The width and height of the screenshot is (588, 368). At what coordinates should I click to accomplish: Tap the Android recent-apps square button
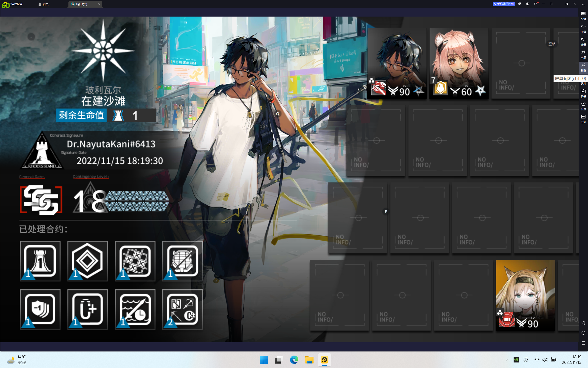[x=583, y=343]
